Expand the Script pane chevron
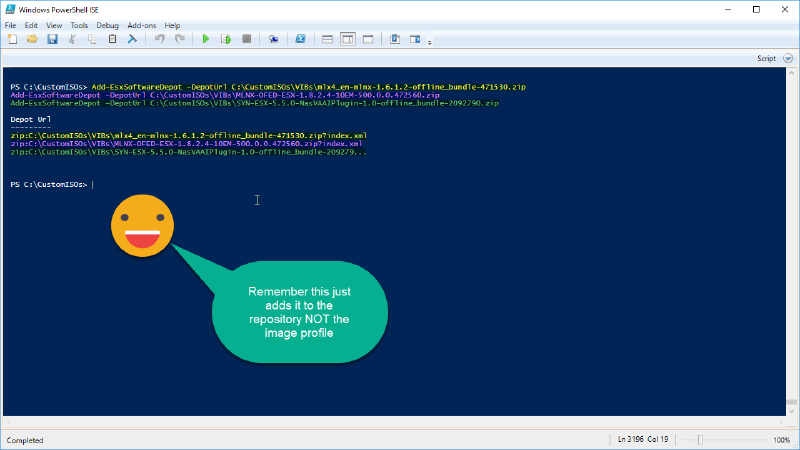Screen dimensions: 800x450 coord(788,58)
